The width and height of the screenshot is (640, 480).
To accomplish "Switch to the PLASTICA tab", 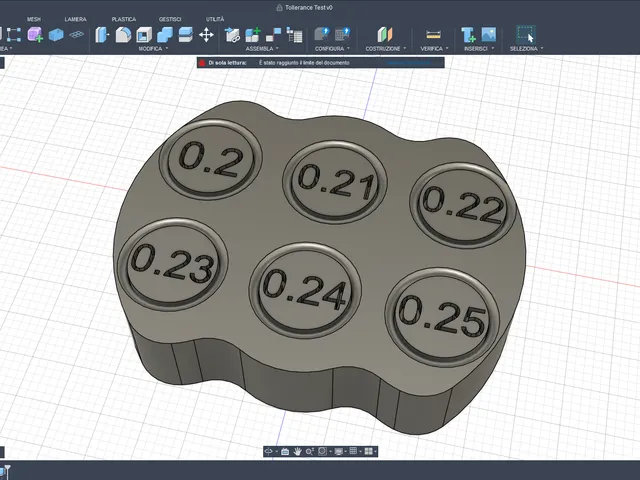I will pyautogui.click(x=124, y=19).
